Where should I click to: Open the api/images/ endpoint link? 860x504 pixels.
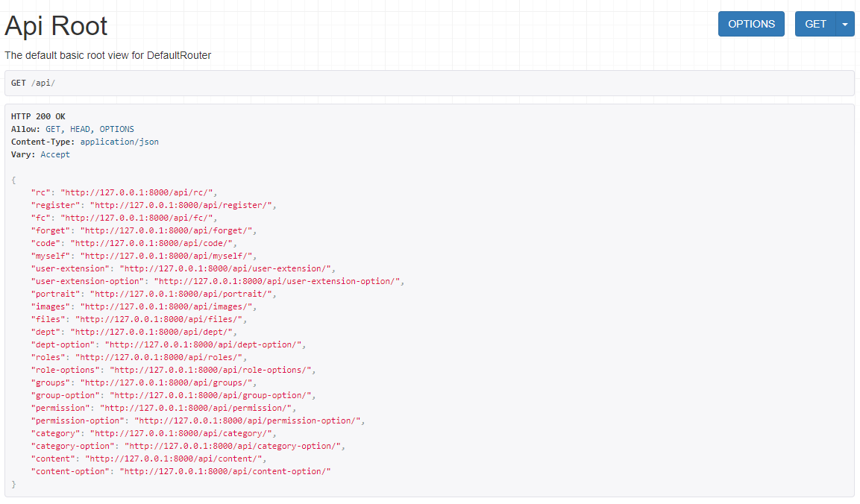(168, 306)
